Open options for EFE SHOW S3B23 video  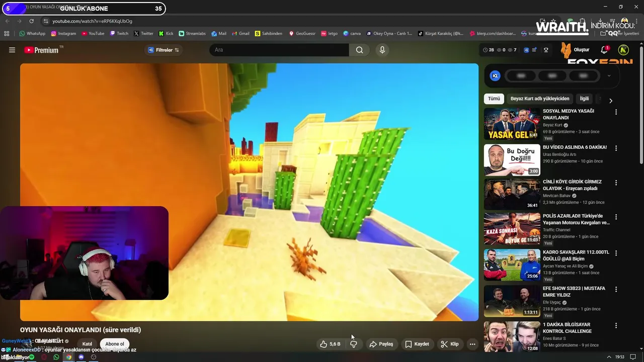point(616,289)
